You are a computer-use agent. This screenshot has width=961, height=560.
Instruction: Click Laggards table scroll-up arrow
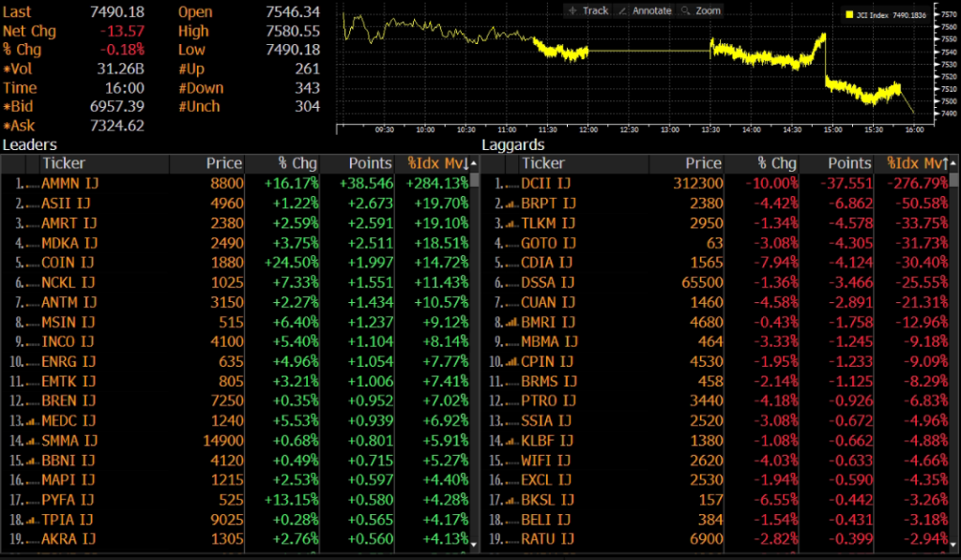[x=953, y=163]
